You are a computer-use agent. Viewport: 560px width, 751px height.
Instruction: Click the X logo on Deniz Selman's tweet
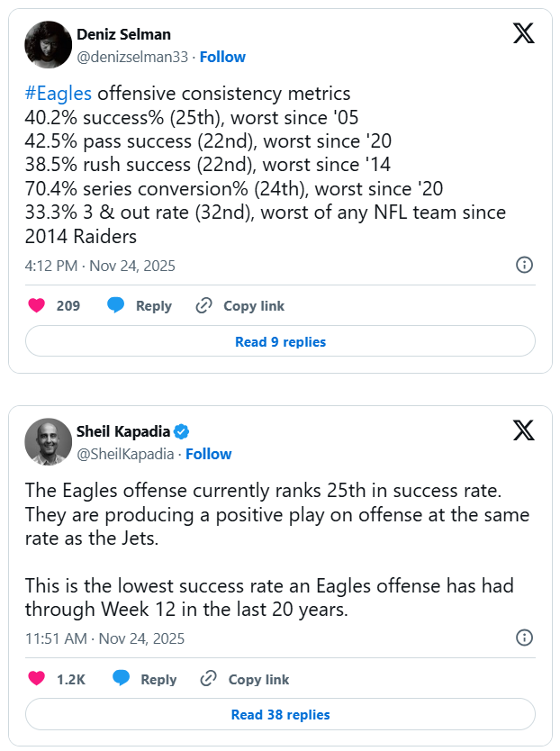pos(523,33)
